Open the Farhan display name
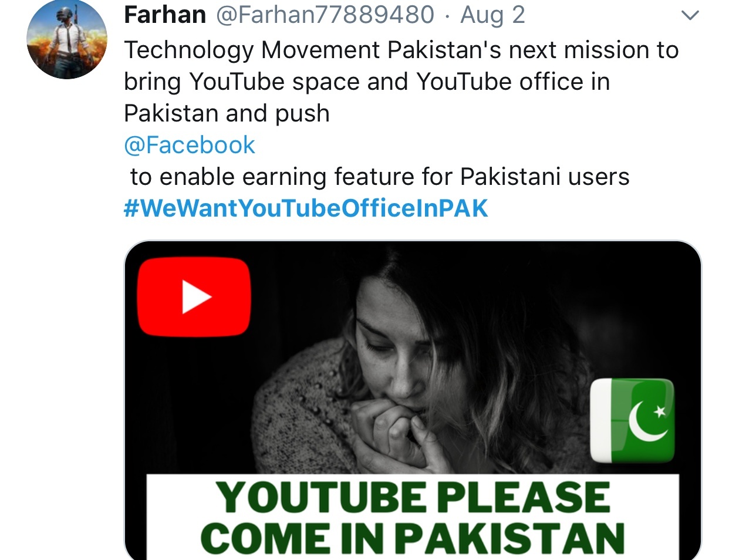Screen dimensions: 729x560 point(165,14)
